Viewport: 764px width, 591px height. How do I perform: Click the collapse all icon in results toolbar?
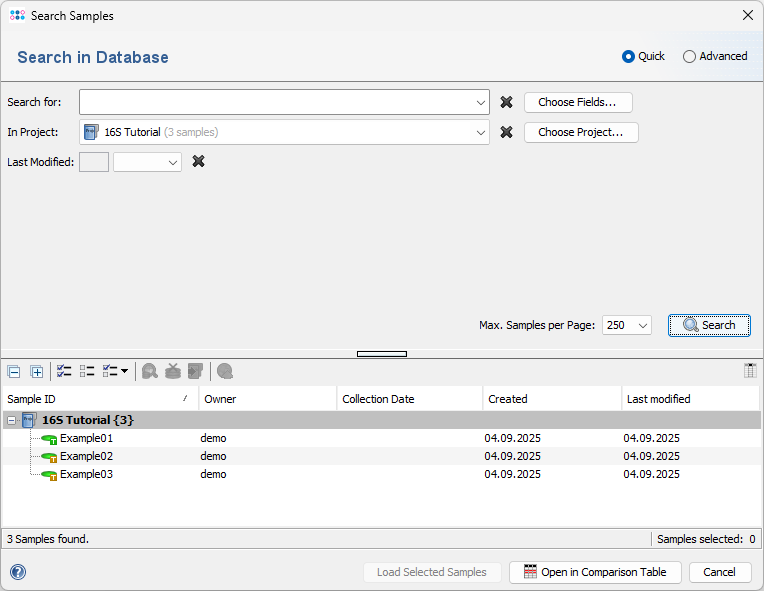14,371
